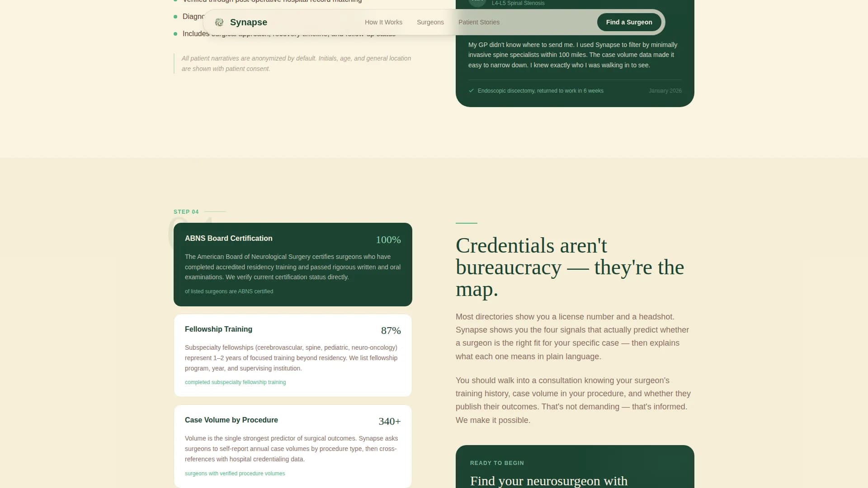This screenshot has width=868, height=488.
Task: Click the L4-L5 Spinal Stenosis label
Action: (x=518, y=3)
